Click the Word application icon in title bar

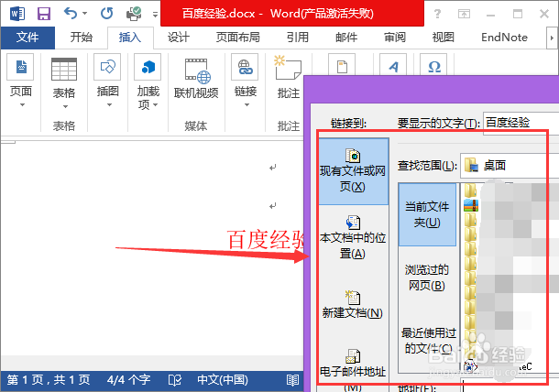(x=17, y=14)
